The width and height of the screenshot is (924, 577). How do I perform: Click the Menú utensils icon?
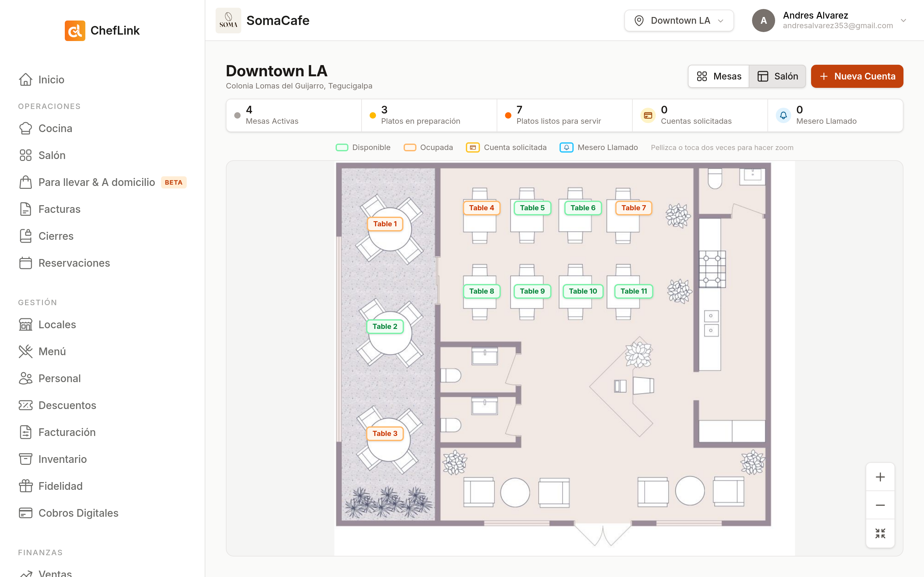tap(26, 351)
